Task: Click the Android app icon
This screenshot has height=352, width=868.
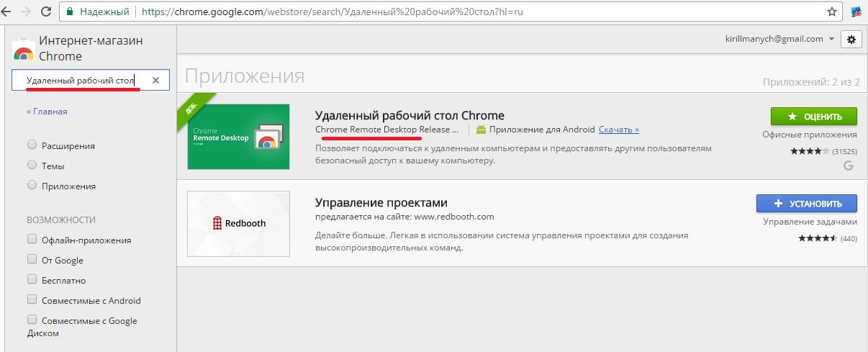Action: 482,130
